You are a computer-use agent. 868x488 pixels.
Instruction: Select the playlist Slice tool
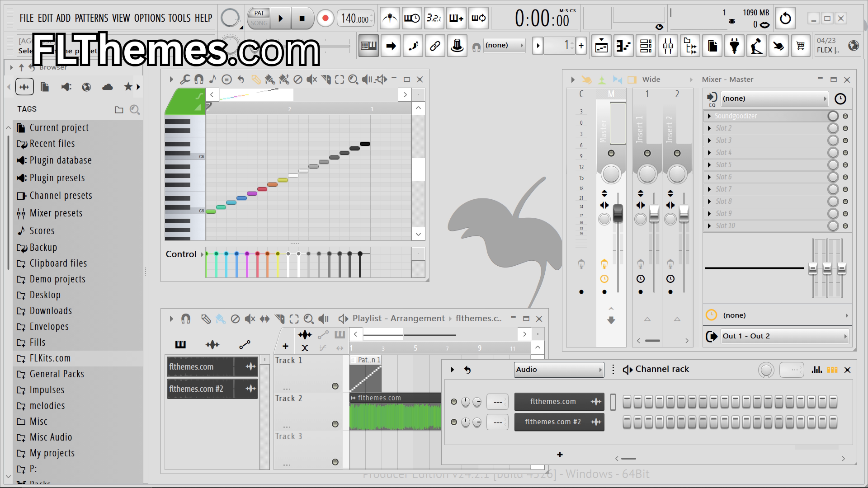point(279,319)
